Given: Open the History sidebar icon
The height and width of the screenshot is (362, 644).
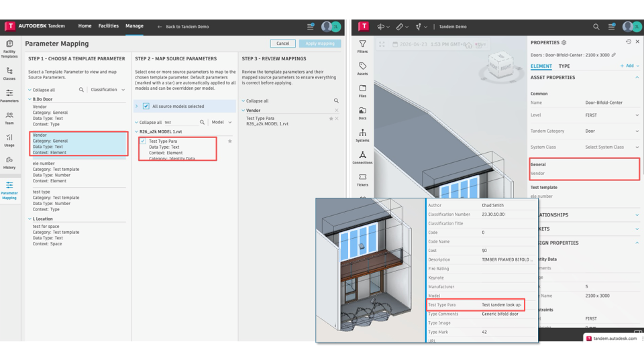Looking at the screenshot, I should point(9,162).
